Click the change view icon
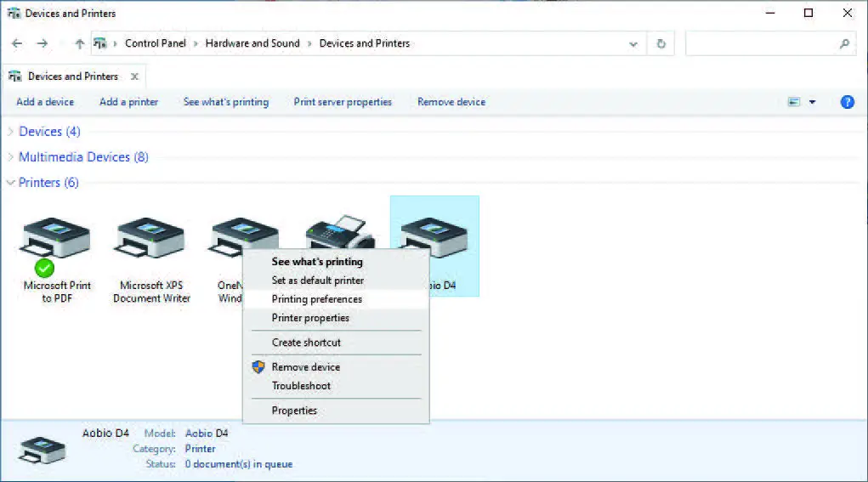868x482 pixels. pos(794,102)
